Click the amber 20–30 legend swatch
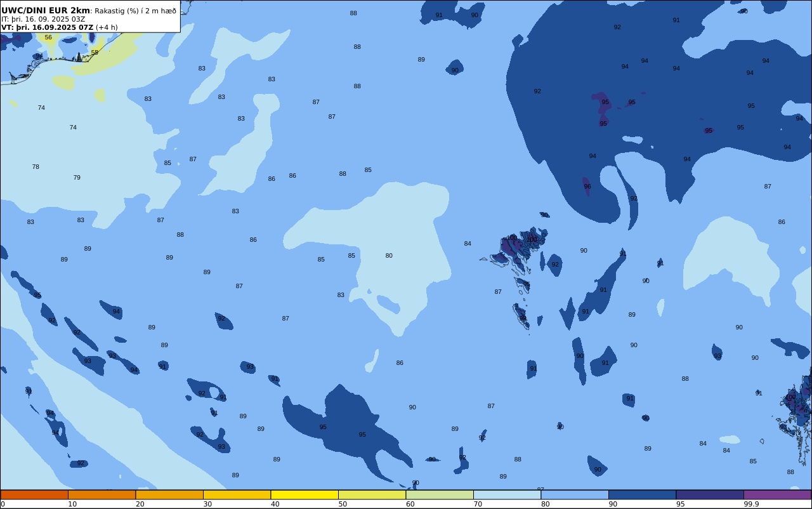 pyautogui.click(x=169, y=494)
